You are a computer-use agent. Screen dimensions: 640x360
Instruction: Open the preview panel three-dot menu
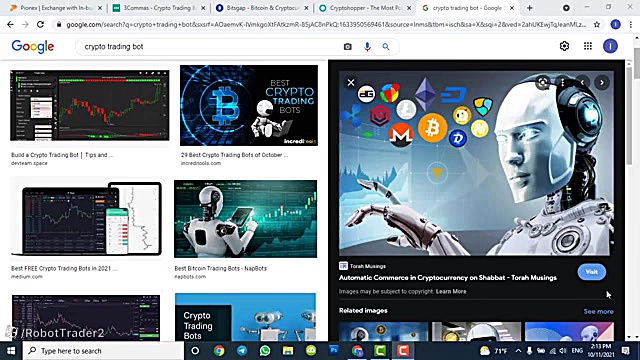(562, 83)
